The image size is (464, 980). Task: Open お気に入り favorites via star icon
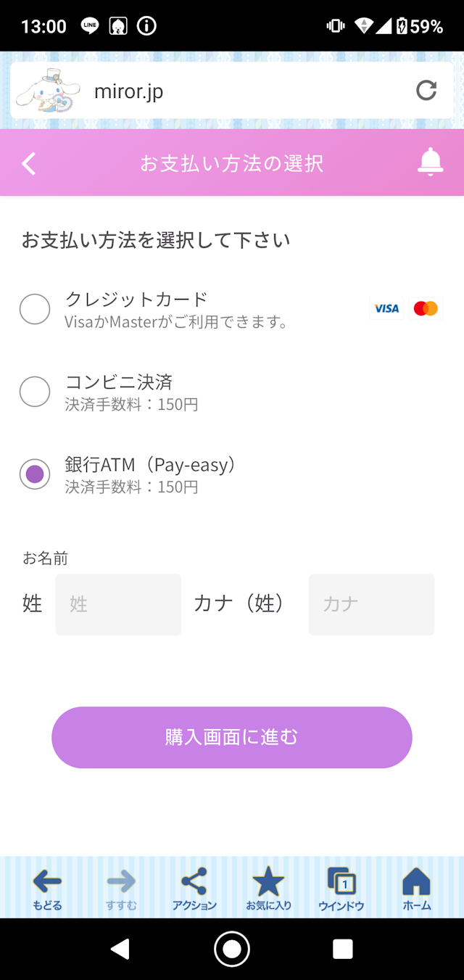pos(268,882)
